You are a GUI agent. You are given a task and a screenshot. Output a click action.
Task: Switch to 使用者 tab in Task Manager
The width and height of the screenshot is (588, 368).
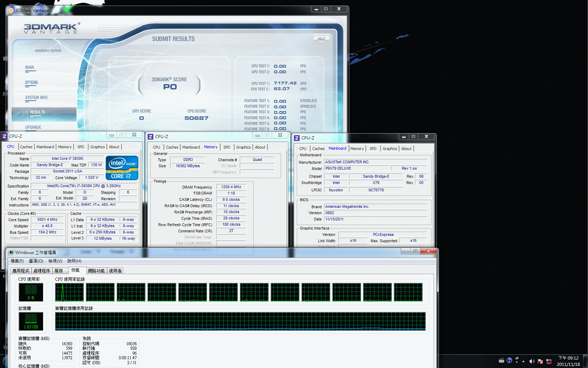115,271
